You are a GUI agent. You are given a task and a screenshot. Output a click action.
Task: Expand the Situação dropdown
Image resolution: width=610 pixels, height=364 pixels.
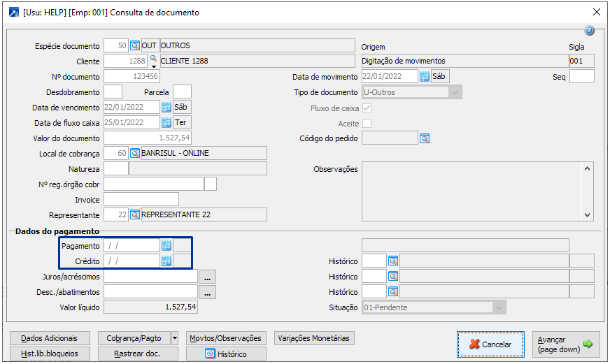[499, 307]
